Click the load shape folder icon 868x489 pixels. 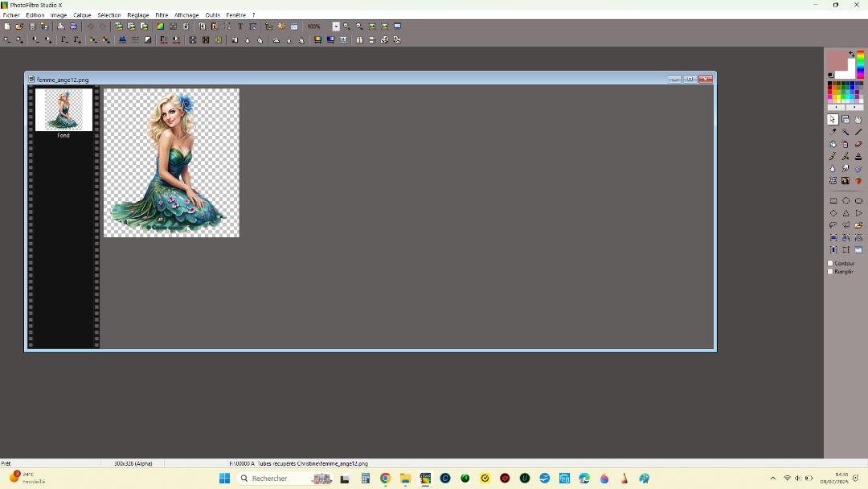(858, 225)
